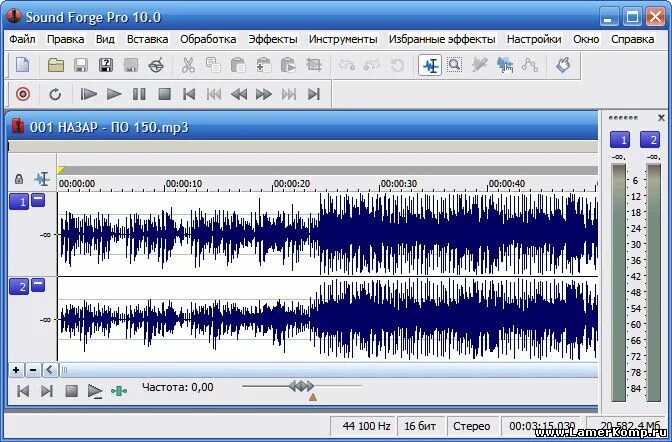Open the Эффекты menu
The height and width of the screenshot is (442, 672).
(273, 39)
